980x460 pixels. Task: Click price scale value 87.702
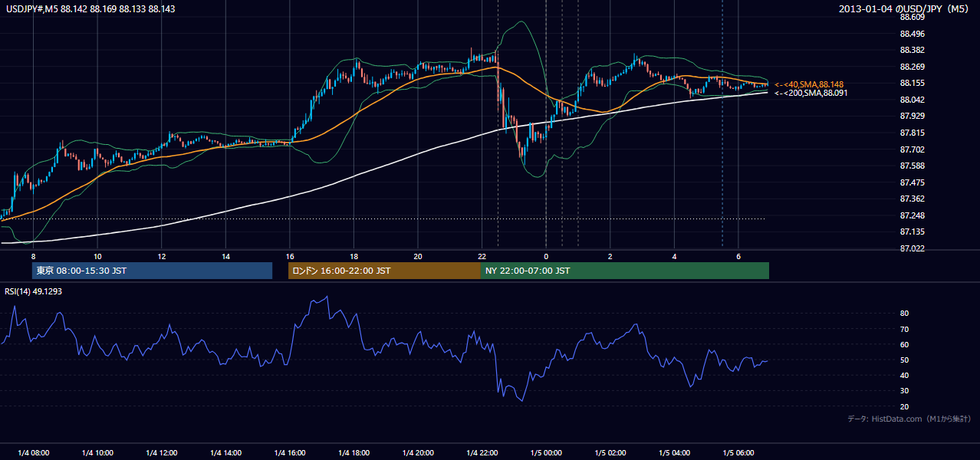[911, 149]
